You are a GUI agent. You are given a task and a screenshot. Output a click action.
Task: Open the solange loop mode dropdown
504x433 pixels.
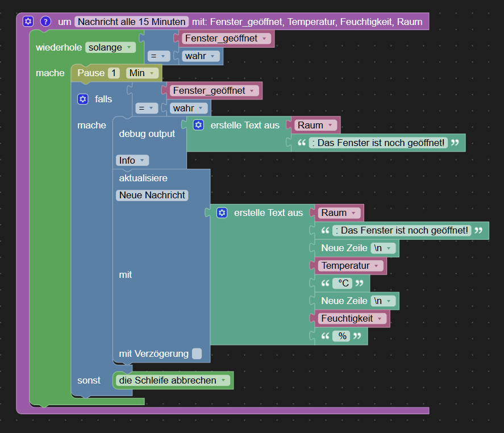tap(110, 47)
